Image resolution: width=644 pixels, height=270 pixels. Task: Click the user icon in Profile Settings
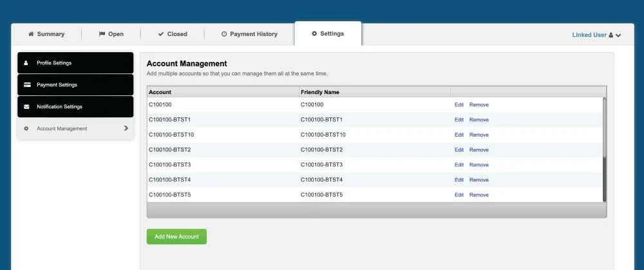click(x=26, y=63)
